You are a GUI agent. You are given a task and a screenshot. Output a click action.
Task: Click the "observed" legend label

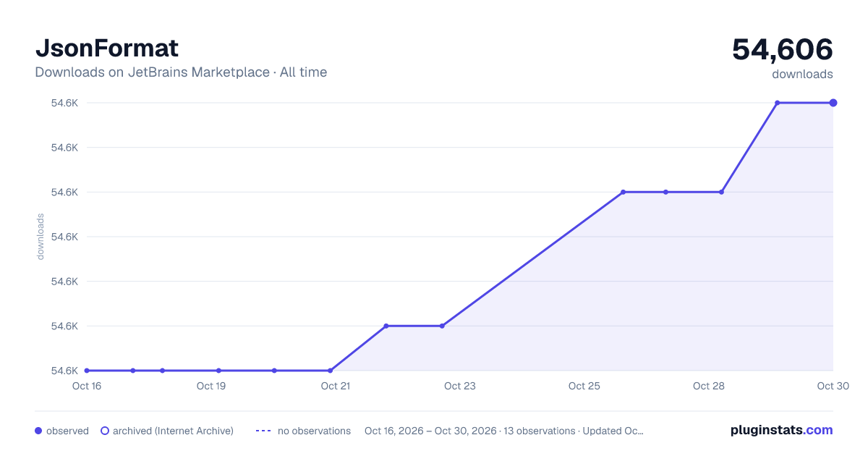click(x=67, y=431)
